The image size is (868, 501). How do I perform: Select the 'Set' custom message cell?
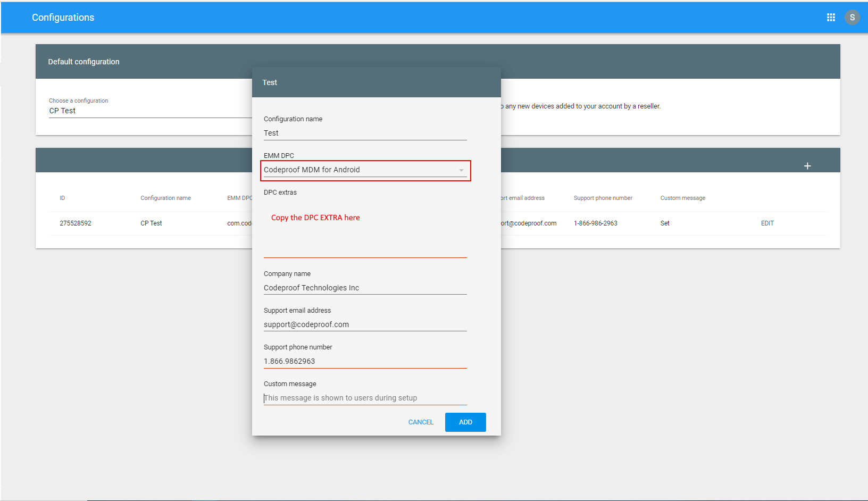[665, 223]
